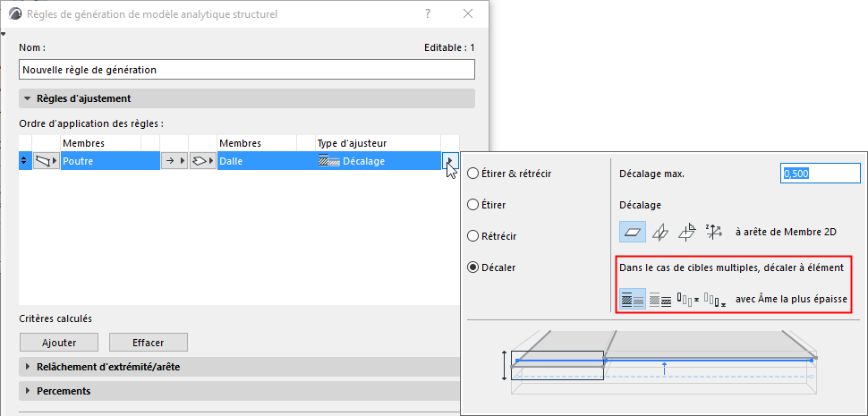Choose the second hatched-core multi-target icon
This screenshot has height=416, width=868.
[660, 300]
